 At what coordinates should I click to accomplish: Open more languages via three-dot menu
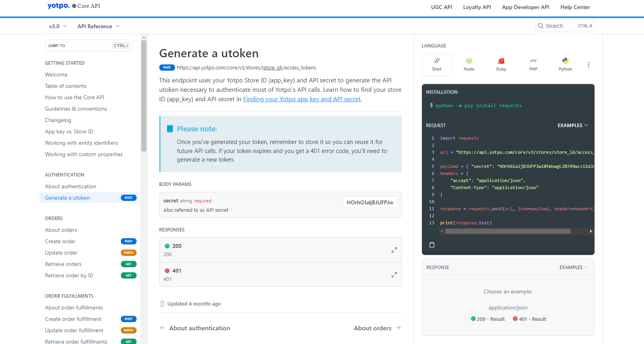click(x=588, y=65)
